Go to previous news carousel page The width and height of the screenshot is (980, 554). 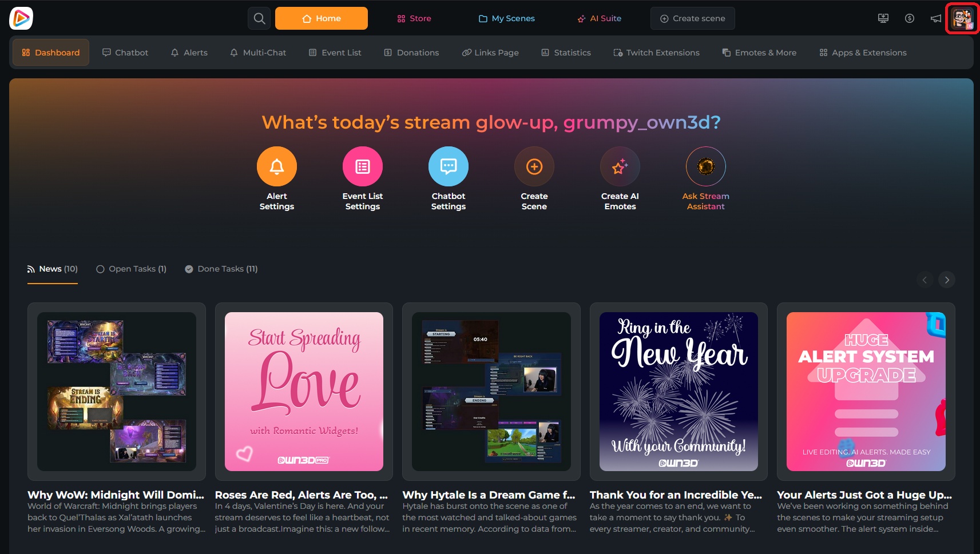(x=925, y=280)
